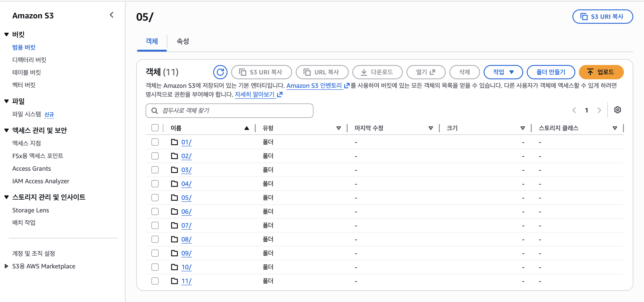644x302 pixels.
Task: Click top-right S3 URI 복사 button
Action: pos(602,17)
